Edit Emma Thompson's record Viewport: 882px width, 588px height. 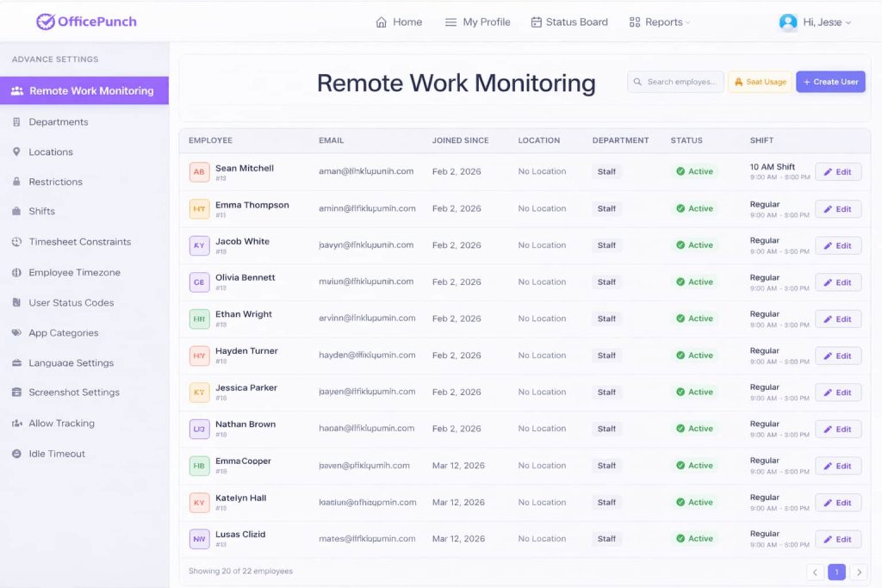[837, 209]
